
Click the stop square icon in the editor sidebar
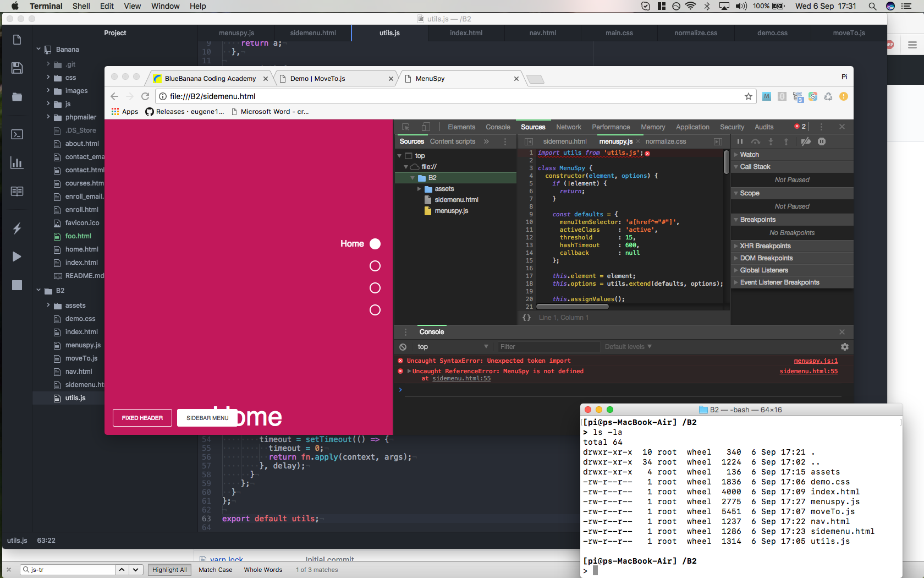tap(17, 285)
